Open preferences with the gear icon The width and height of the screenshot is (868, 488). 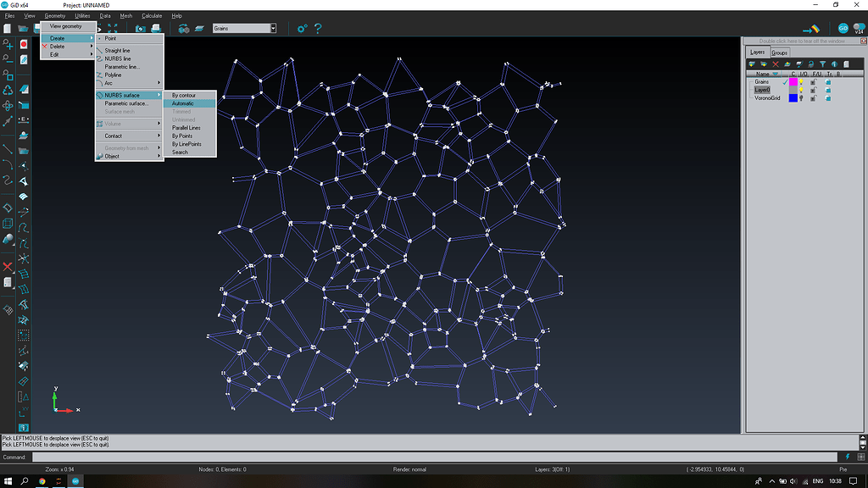302,28
